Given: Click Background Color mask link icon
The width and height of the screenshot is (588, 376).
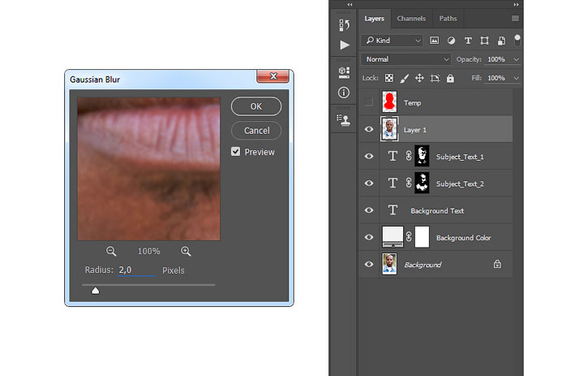Looking at the screenshot, I should pyautogui.click(x=409, y=236).
